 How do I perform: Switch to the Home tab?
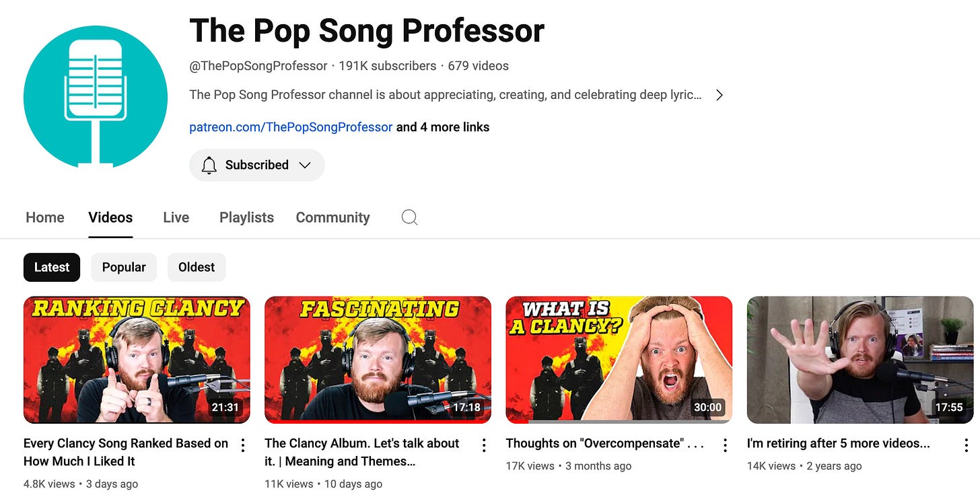[x=45, y=217]
